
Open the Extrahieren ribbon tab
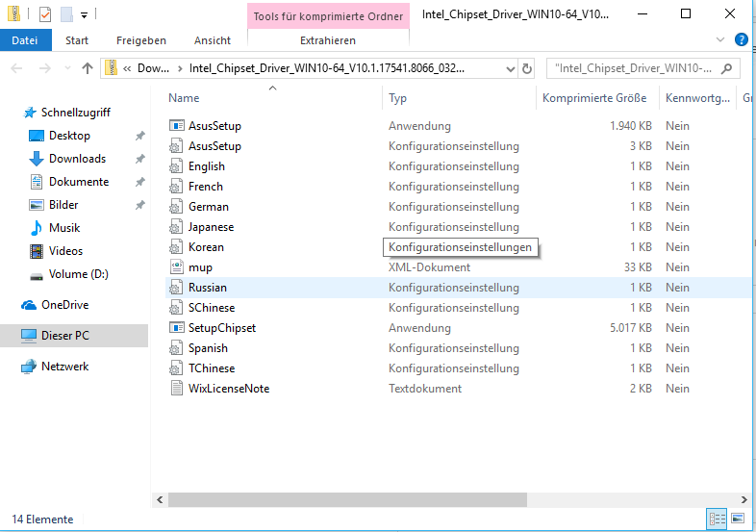328,40
